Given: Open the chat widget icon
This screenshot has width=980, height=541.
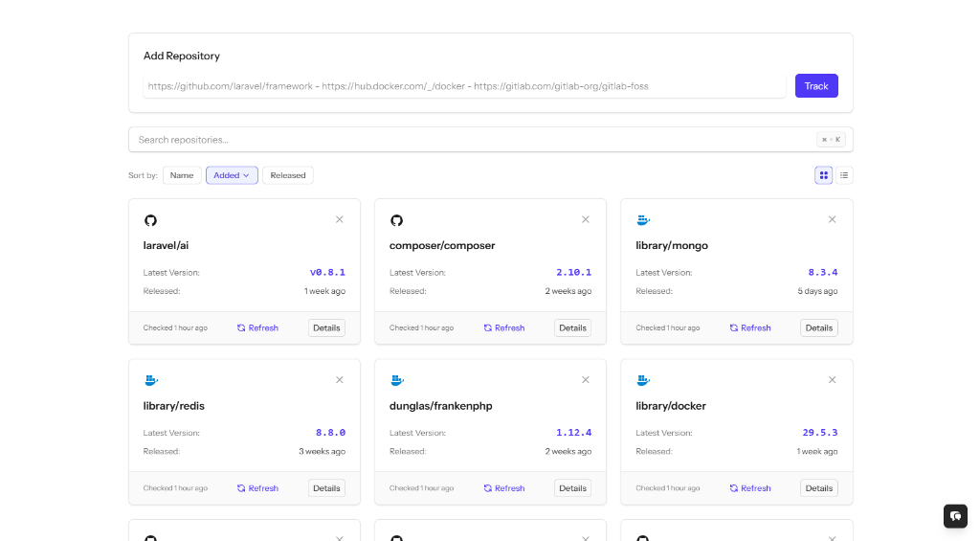Looking at the screenshot, I should coord(955,516).
